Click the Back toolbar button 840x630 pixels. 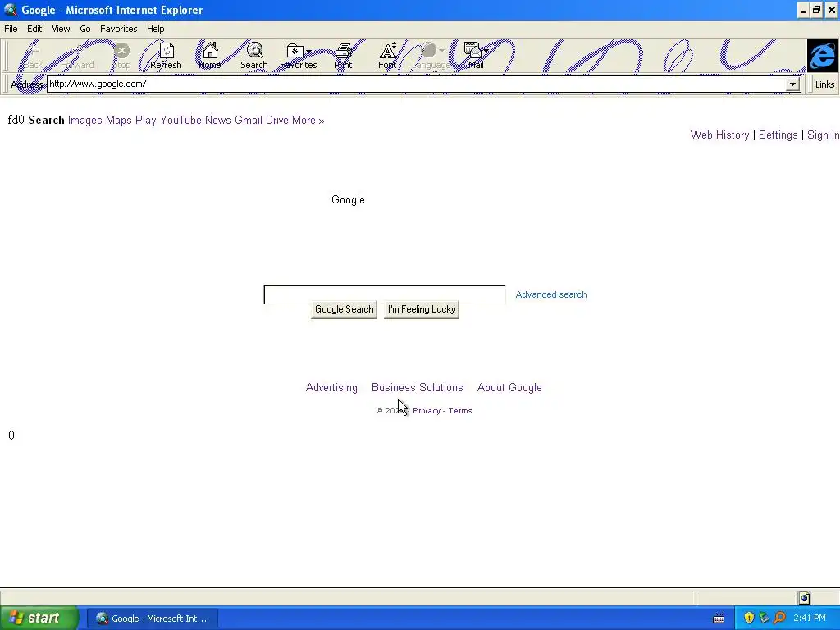point(33,57)
